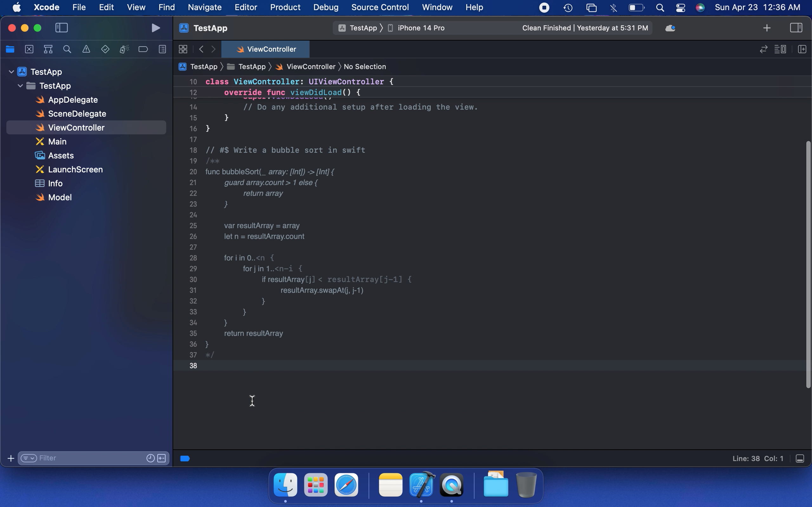Click the ViewController breadcrumb in jump bar

(x=311, y=67)
